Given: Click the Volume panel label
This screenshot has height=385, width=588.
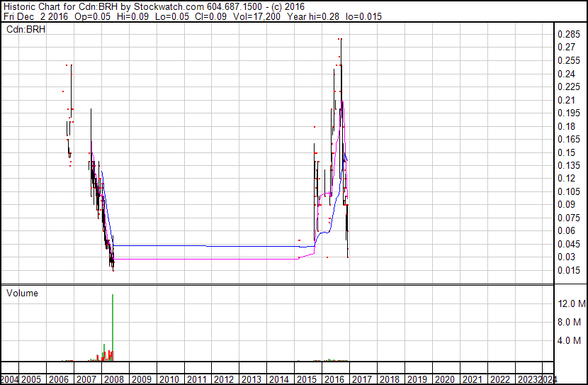Looking at the screenshot, I should [22, 293].
